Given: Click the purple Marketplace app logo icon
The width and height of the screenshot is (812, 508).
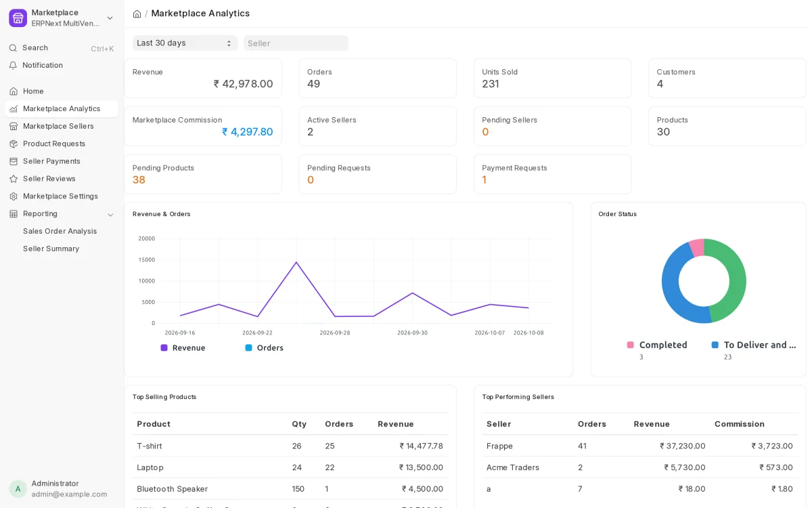Looking at the screenshot, I should pos(18,18).
